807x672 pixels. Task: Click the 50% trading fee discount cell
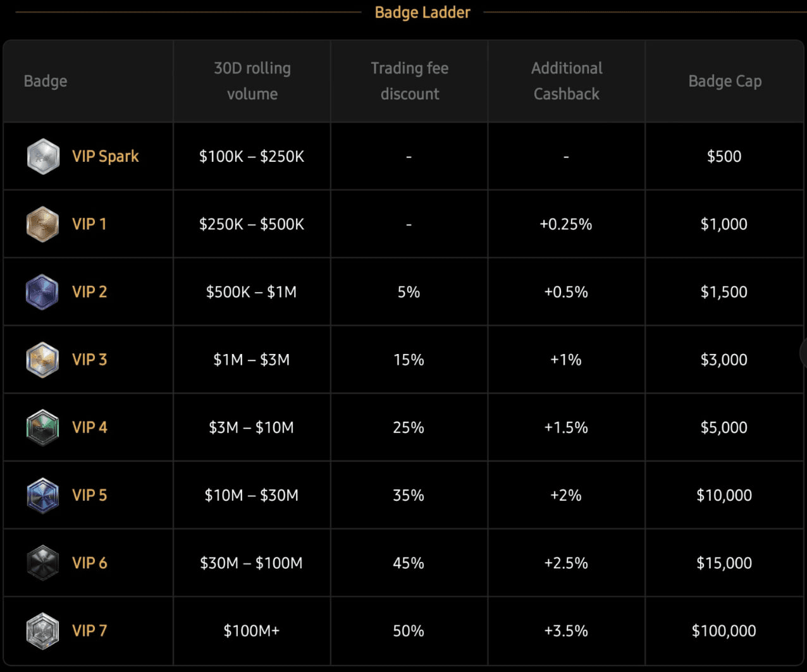(409, 630)
